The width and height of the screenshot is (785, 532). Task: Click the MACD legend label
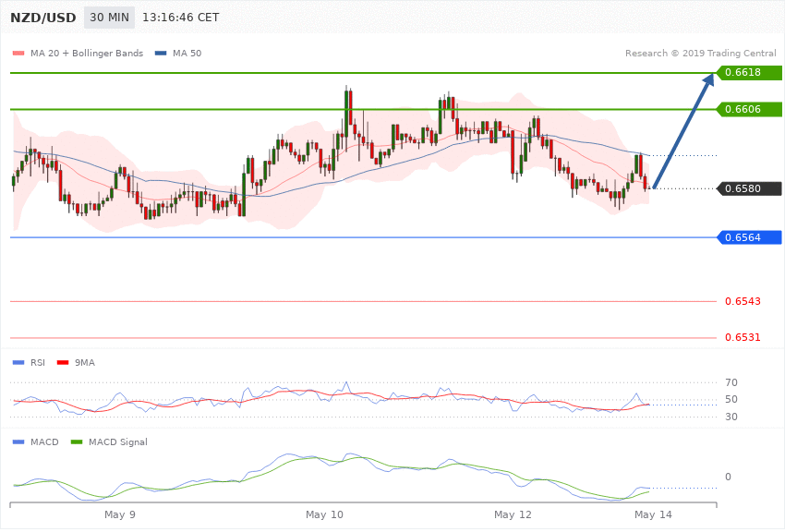pyautogui.click(x=44, y=441)
